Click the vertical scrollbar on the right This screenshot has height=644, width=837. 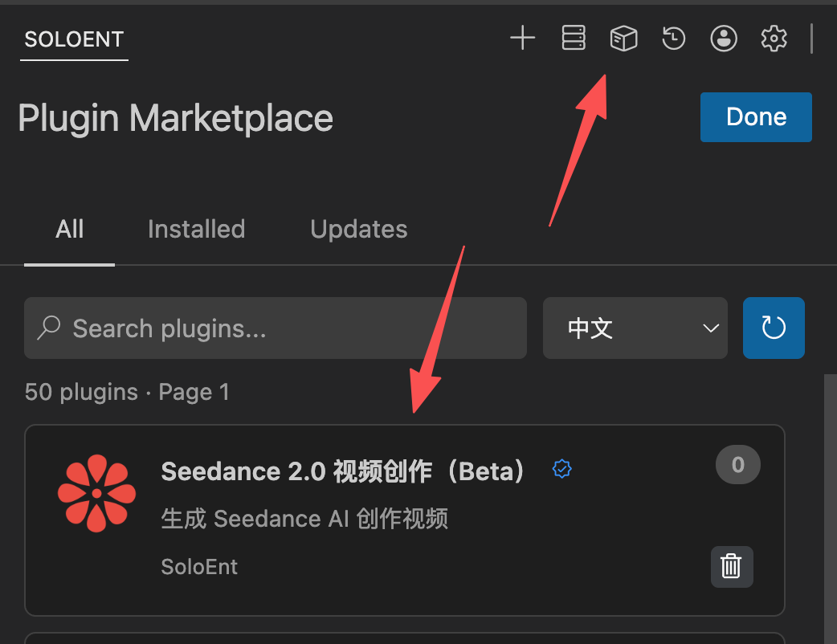pyautogui.click(x=830, y=508)
